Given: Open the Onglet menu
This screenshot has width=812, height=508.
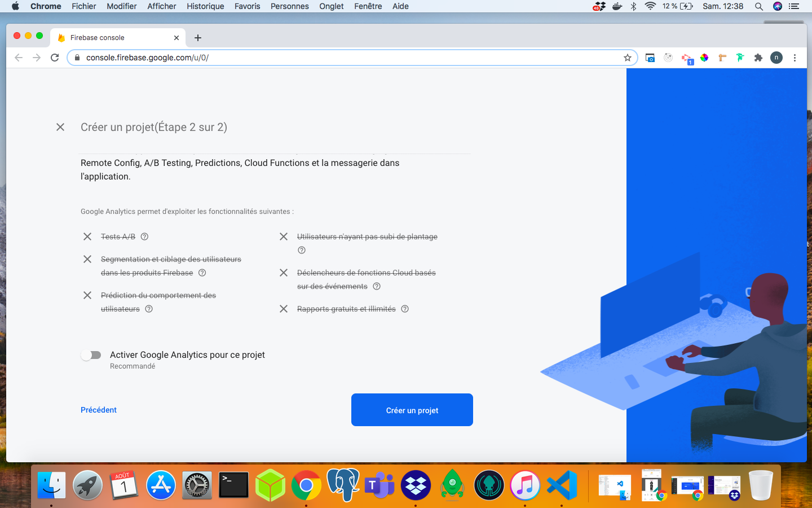Looking at the screenshot, I should click(332, 6).
